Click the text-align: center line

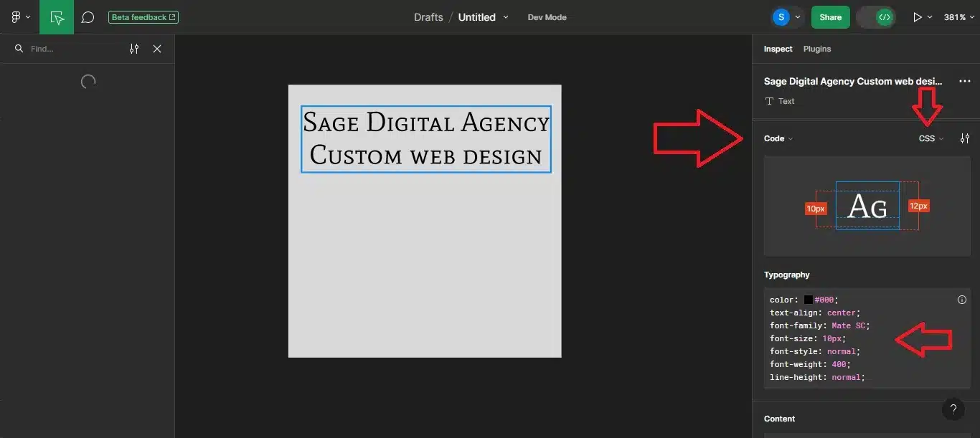(x=815, y=313)
